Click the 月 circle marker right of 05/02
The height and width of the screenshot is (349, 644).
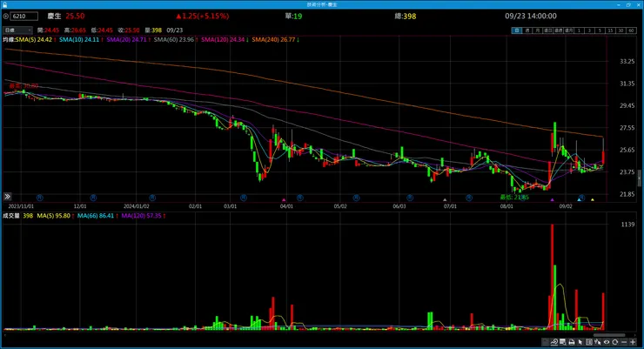[x=356, y=198]
